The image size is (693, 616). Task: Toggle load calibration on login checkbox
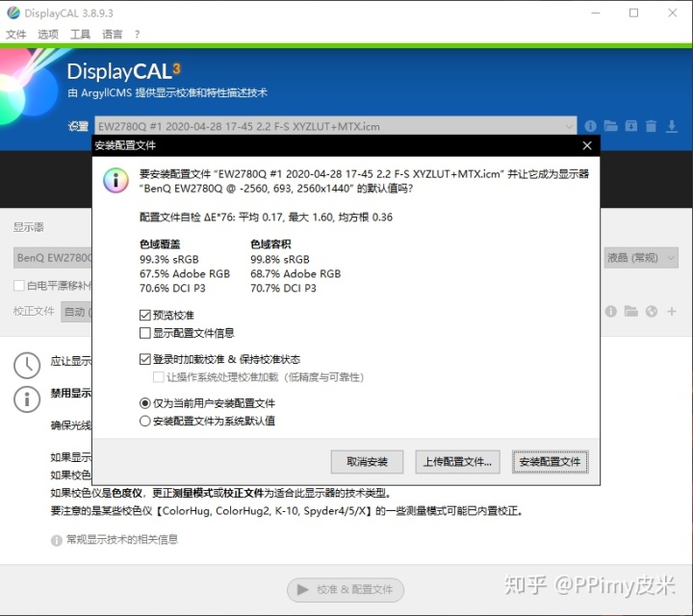145,359
